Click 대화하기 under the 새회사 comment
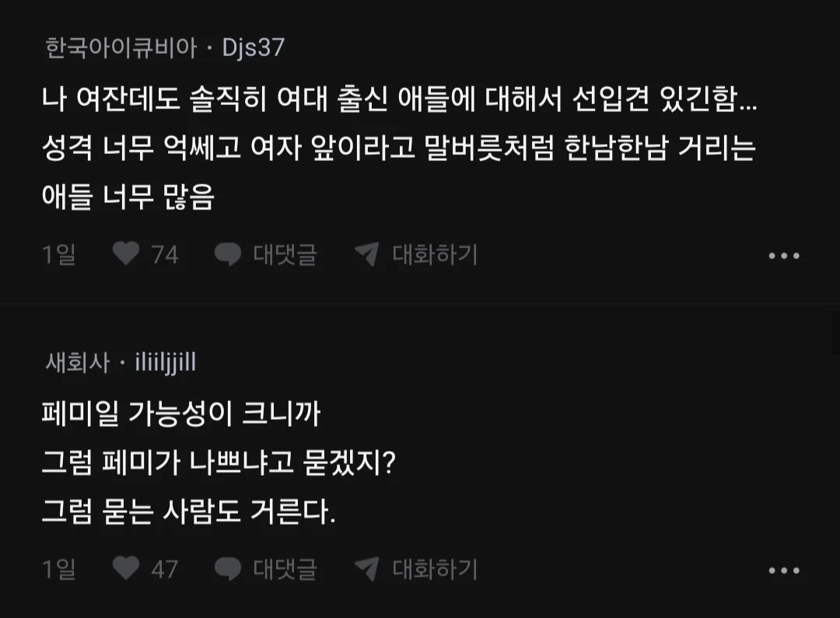 (x=435, y=569)
